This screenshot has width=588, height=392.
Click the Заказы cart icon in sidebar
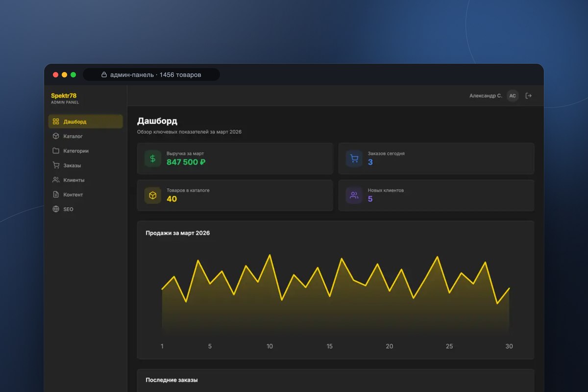tap(56, 166)
